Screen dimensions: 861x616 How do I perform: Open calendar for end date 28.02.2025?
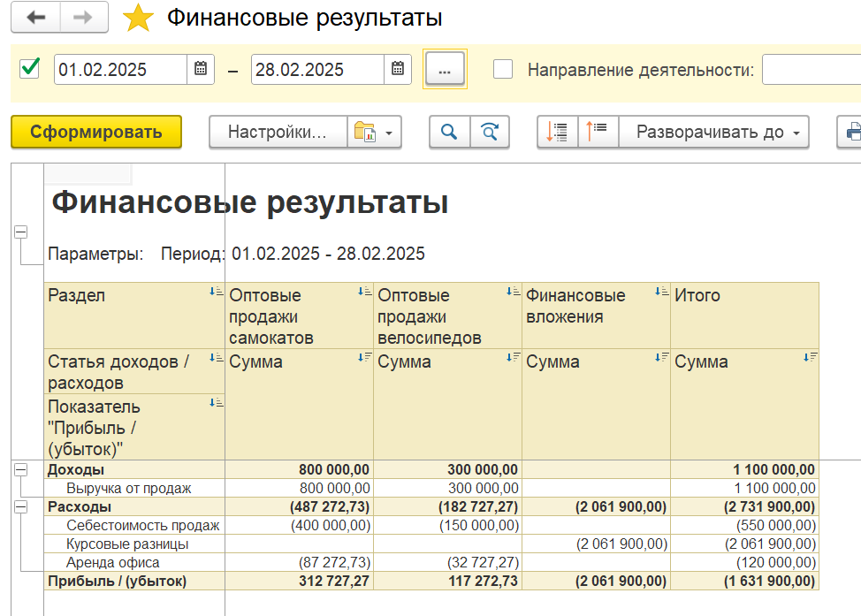(398, 69)
